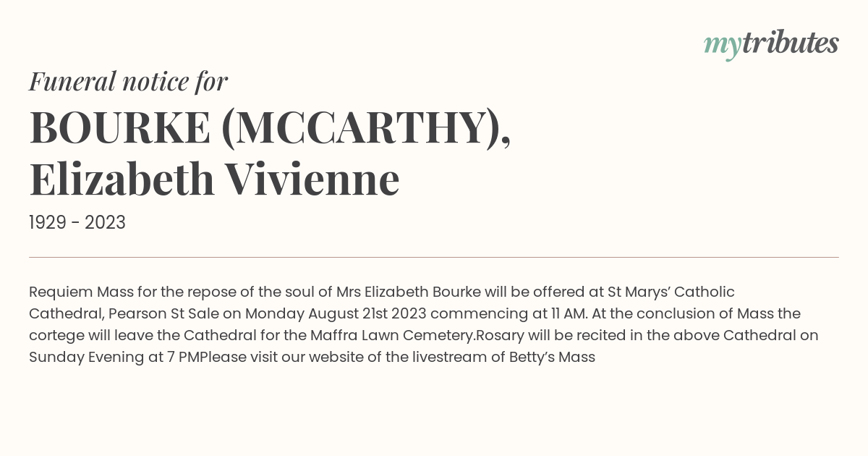Click the mytributes logo
Screen dimensions: 868x456
(x=771, y=45)
